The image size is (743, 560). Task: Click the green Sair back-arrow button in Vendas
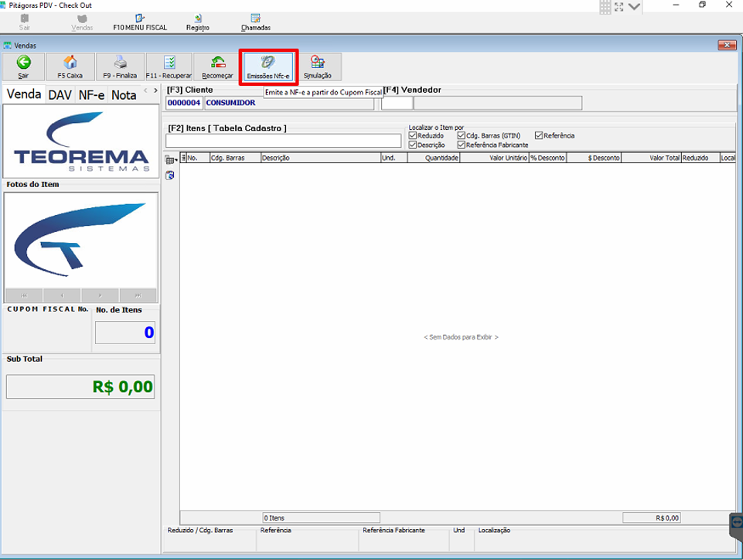[24, 67]
